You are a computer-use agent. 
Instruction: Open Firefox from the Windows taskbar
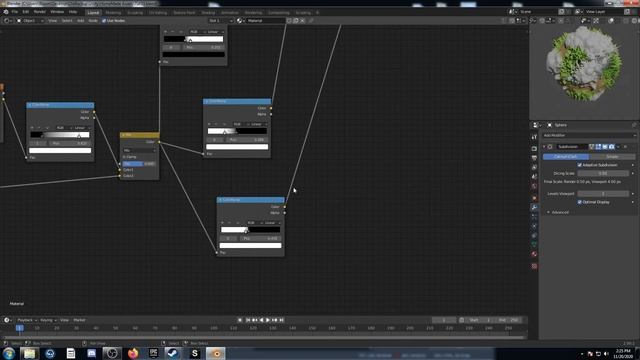133,353
